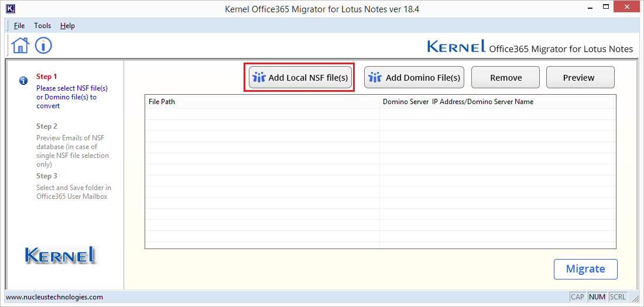Click the Kernel logo in left panel
The width and height of the screenshot is (644, 307).
coord(60,255)
